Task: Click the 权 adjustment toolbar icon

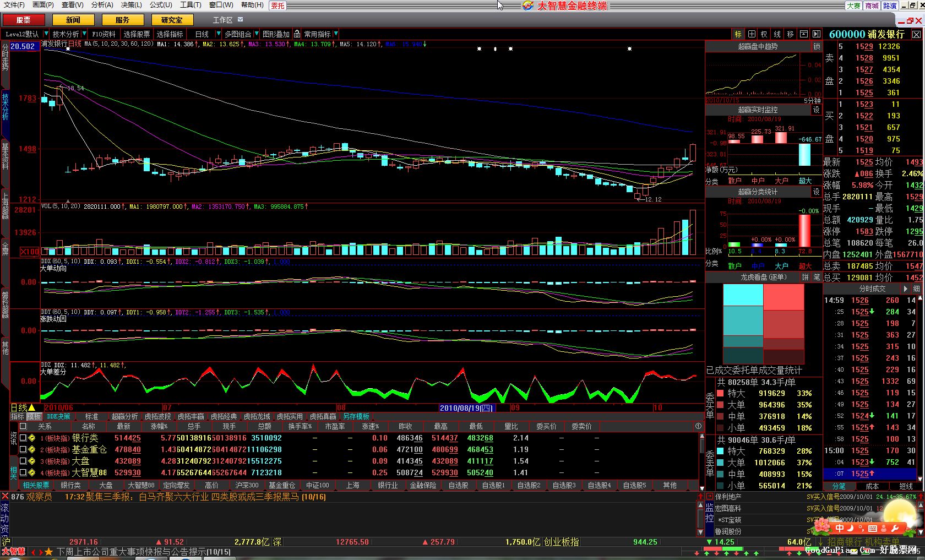Action: pyautogui.click(x=764, y=34)
